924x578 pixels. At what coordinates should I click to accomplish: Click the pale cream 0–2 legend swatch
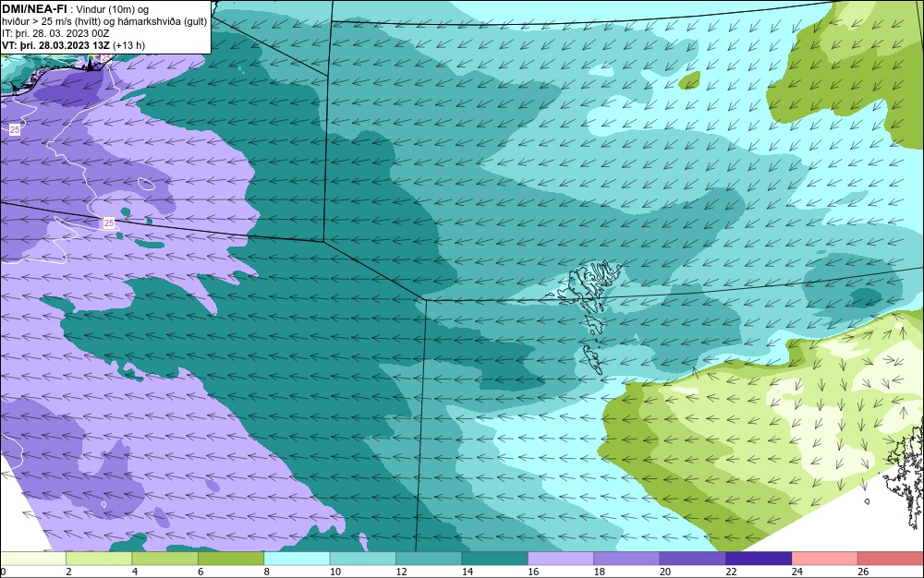(x=33, y=559)
